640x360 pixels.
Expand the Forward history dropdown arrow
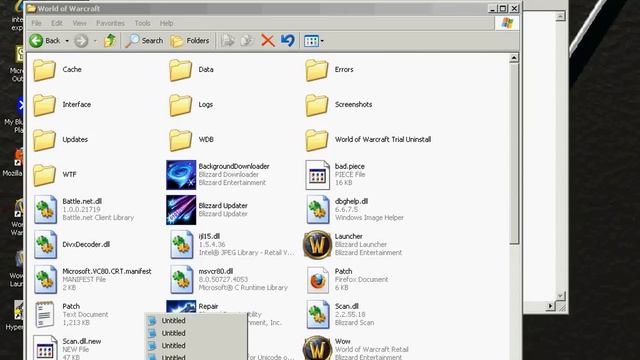click(x=95, y=41)
